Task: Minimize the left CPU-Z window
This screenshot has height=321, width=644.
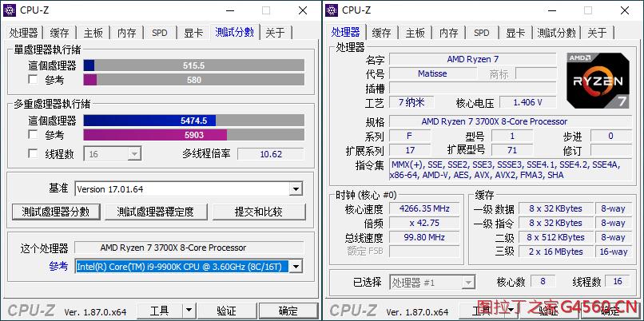Action: point(229,10)
